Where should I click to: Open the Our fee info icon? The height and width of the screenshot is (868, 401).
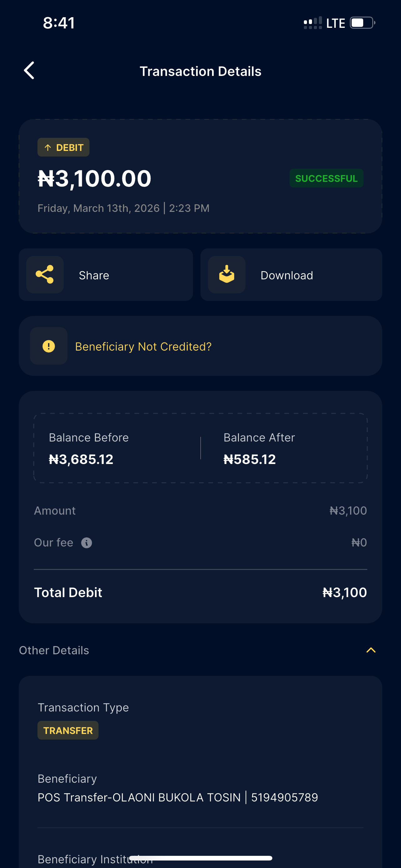(x=87, y=543)
